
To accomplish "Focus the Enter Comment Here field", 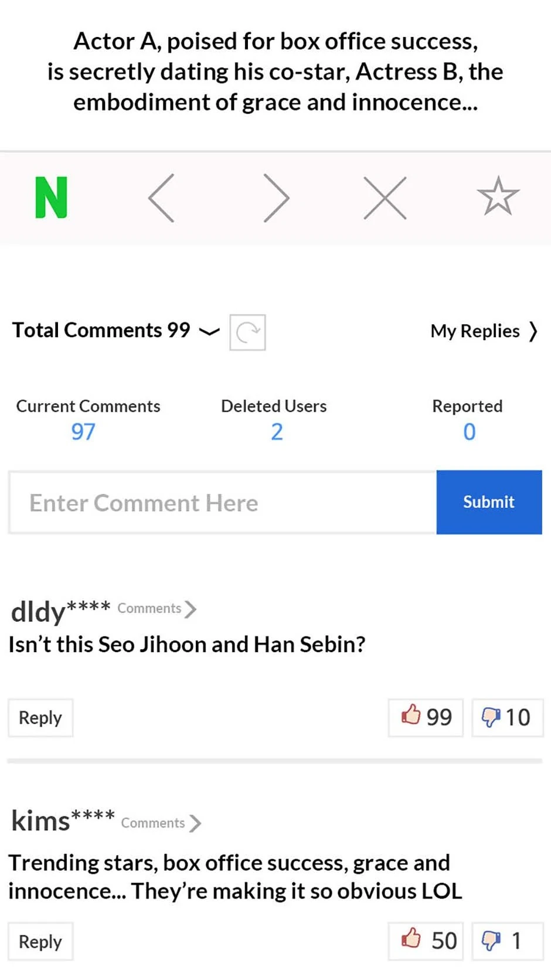I will [x=223, y=503].
